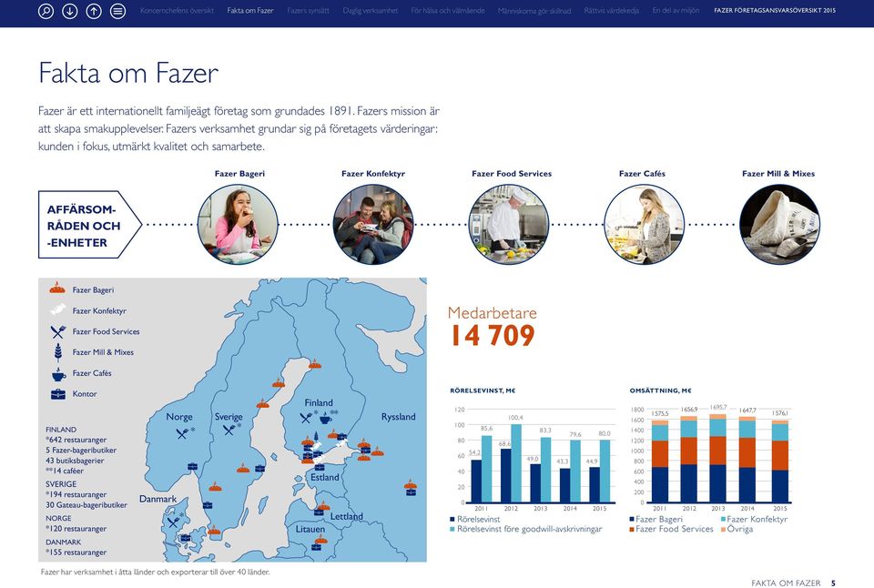Screen dimensions: 874x588
Task: Go to Rättvis värdekedja section
Action: 612,11
